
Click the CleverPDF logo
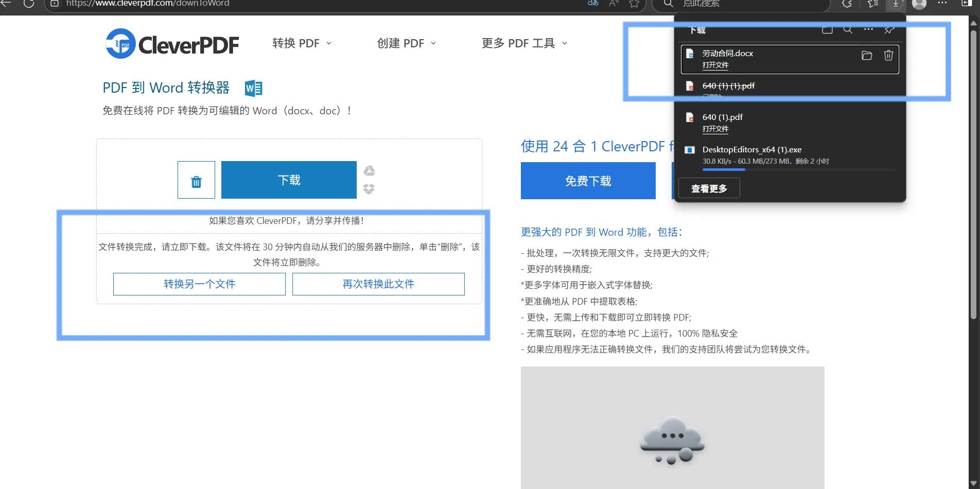(x=171, y=43)
